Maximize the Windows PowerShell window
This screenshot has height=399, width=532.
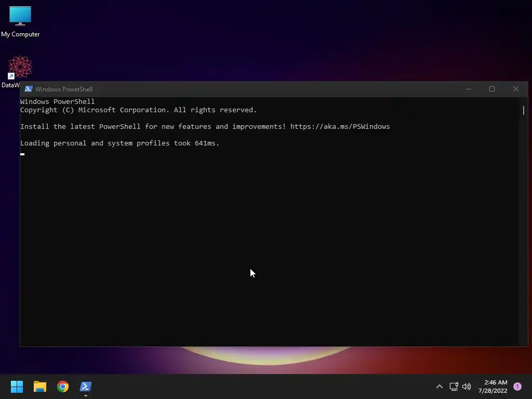[x=492, y=89]
